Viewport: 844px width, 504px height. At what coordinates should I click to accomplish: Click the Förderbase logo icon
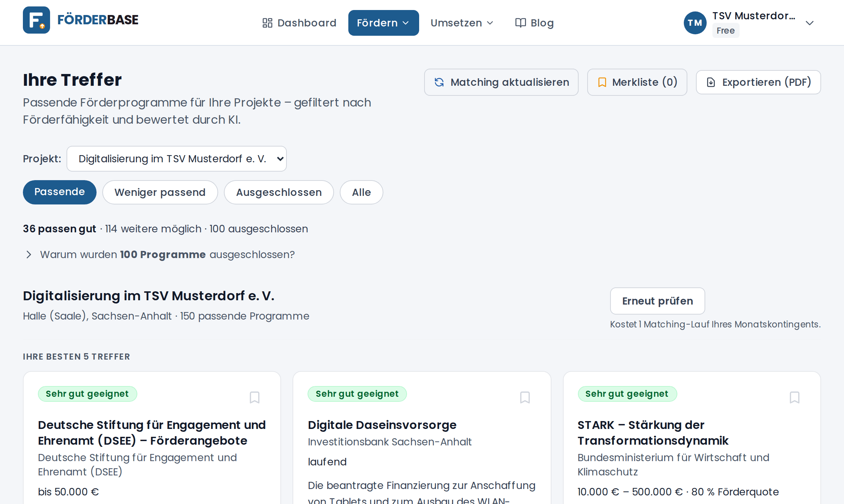pos(36,20)
